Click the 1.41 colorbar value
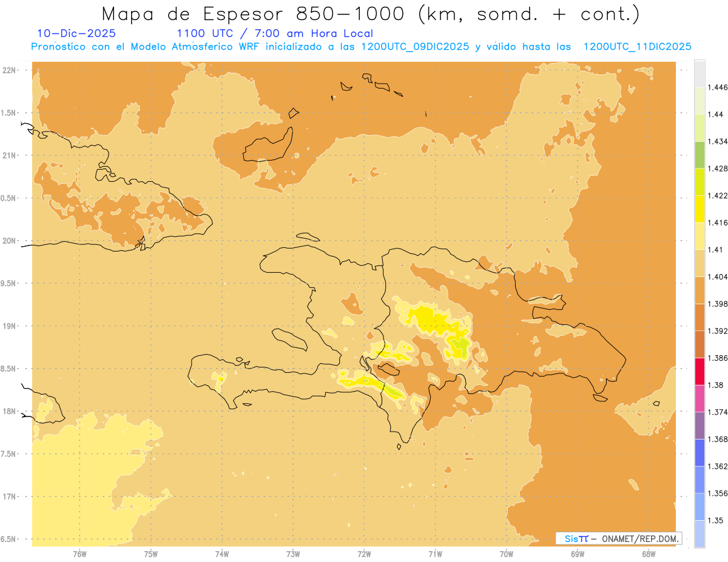728x562 pixels. click(x=715, y=250)
